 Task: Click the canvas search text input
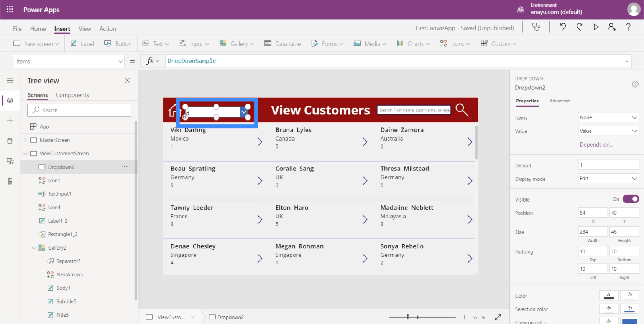(x=414, y=110)
